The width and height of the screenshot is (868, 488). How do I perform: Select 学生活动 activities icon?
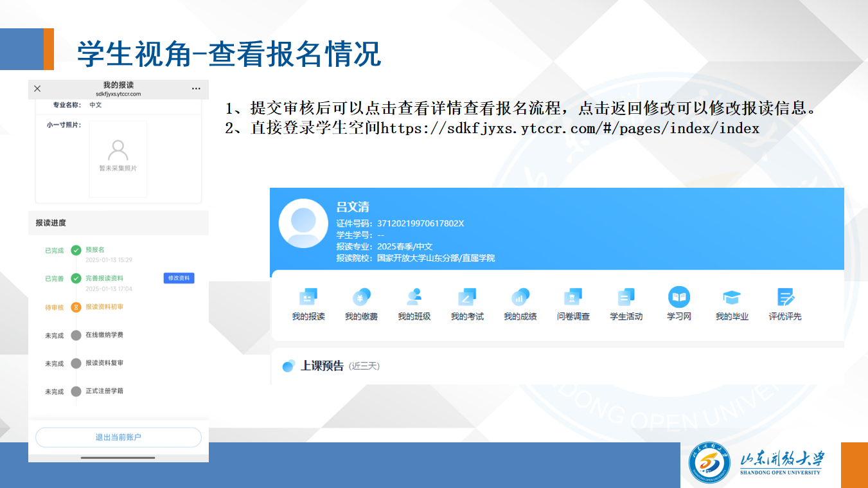(x=626, y=298)
